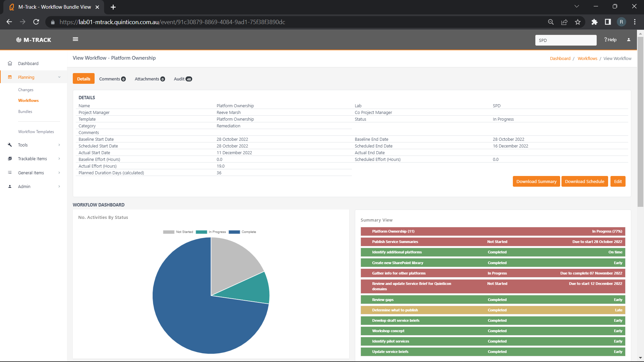
Task: Open the user profile icon top right
Action: (x=629, y=40)
